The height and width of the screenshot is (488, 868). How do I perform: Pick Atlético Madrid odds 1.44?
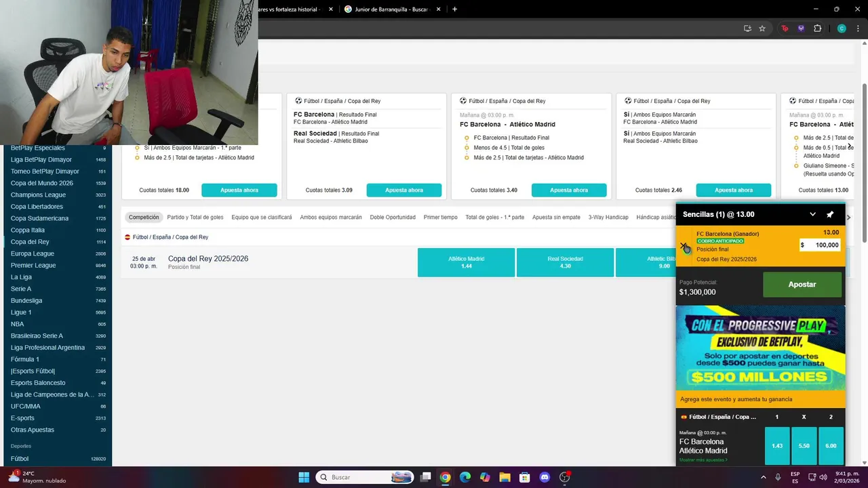pyautogui.click(x=466, y=262)
